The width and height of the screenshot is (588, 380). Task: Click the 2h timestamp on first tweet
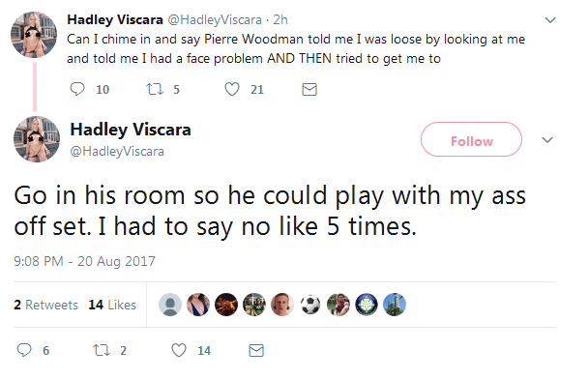pos(280,19)
